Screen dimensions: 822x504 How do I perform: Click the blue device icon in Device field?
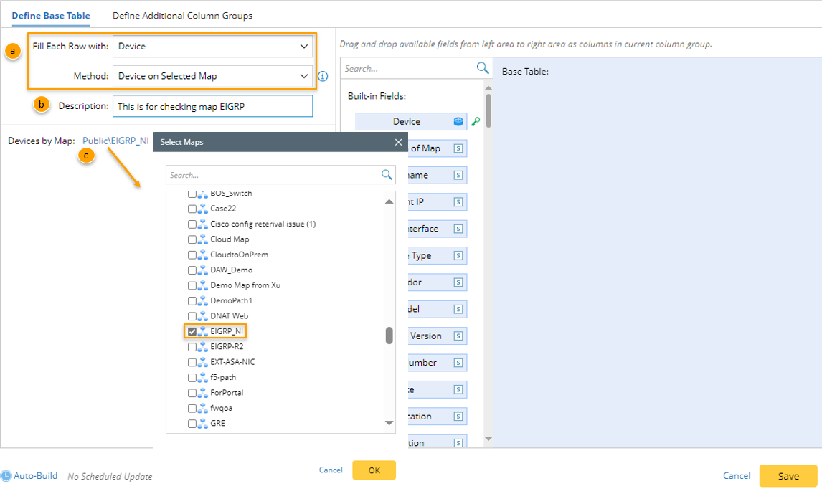pos(458,122)
